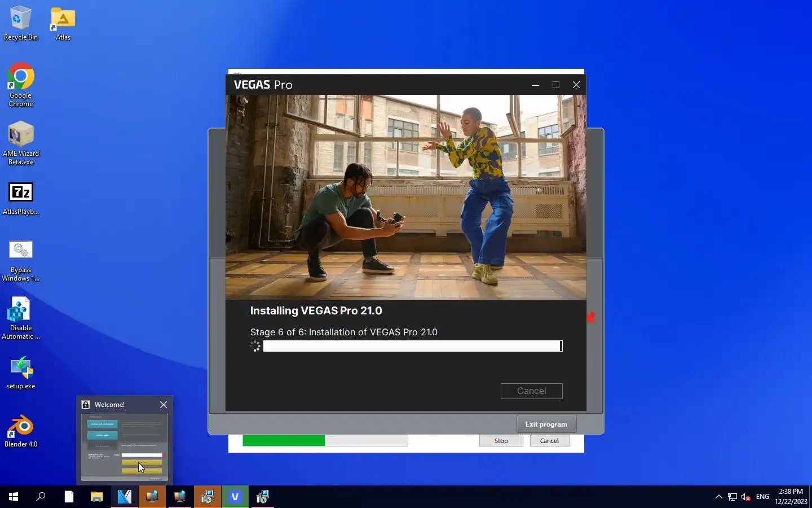Click the Stage 6 of 6 status text
The height and width of the screenshot is (508, 812).
[x=343, y=332]
